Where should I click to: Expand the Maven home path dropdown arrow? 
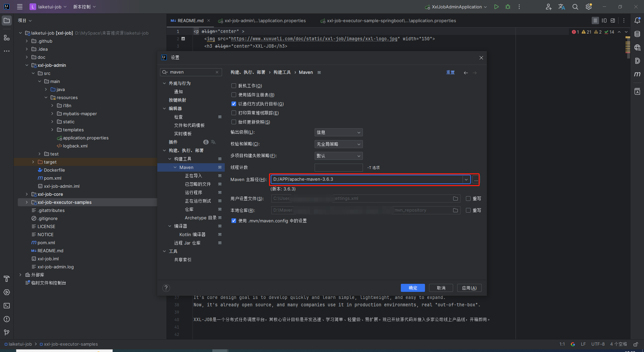click(x=466, y=179)
